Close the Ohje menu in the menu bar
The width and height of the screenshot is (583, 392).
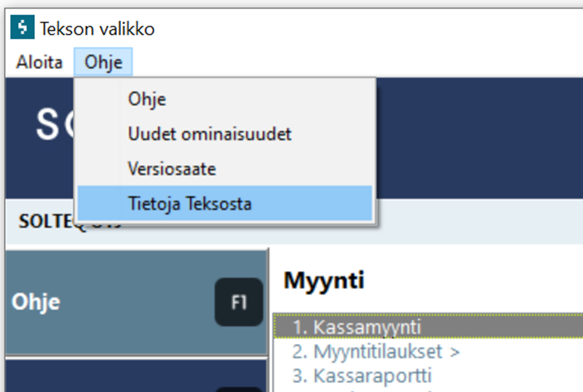click(103, 62)
